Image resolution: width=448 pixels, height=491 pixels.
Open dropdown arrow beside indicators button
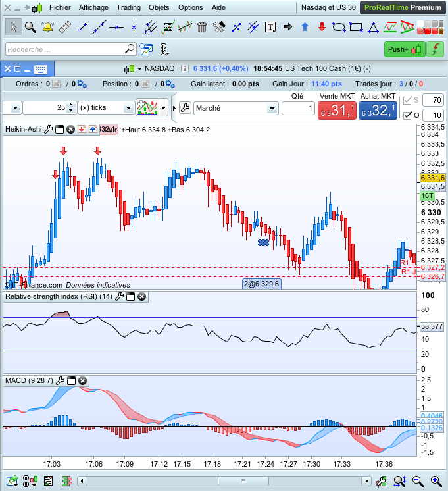[163, 108]
